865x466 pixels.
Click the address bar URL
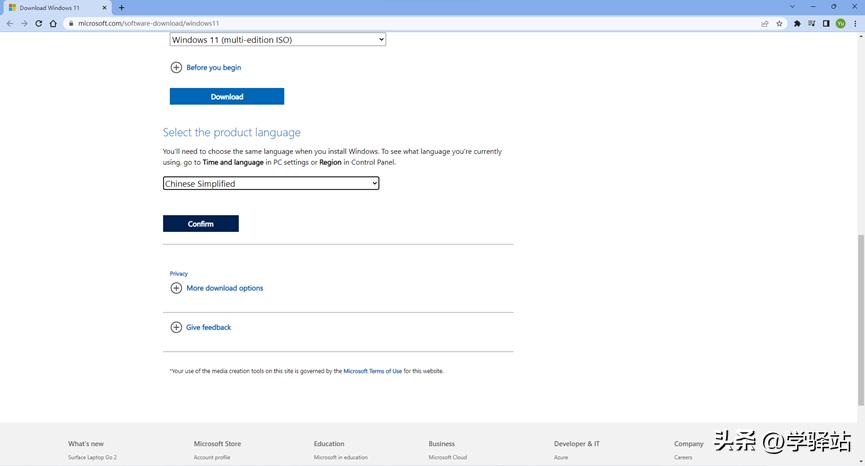(x=148, y=23)
